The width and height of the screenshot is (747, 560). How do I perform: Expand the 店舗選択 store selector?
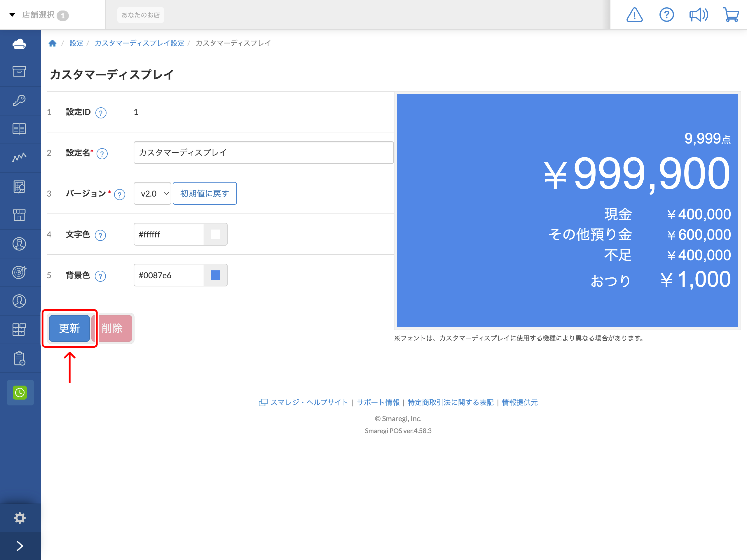[37, 15]
